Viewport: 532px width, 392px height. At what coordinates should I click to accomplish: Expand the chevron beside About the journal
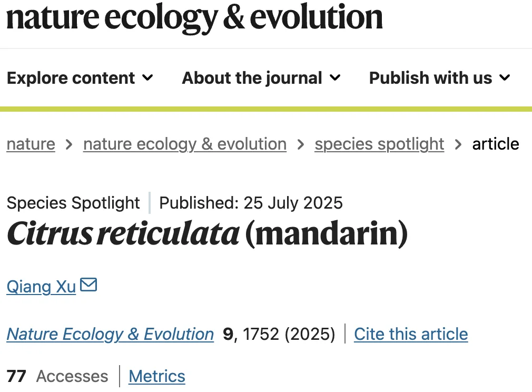pyautogui.click(x=335, y=78)
